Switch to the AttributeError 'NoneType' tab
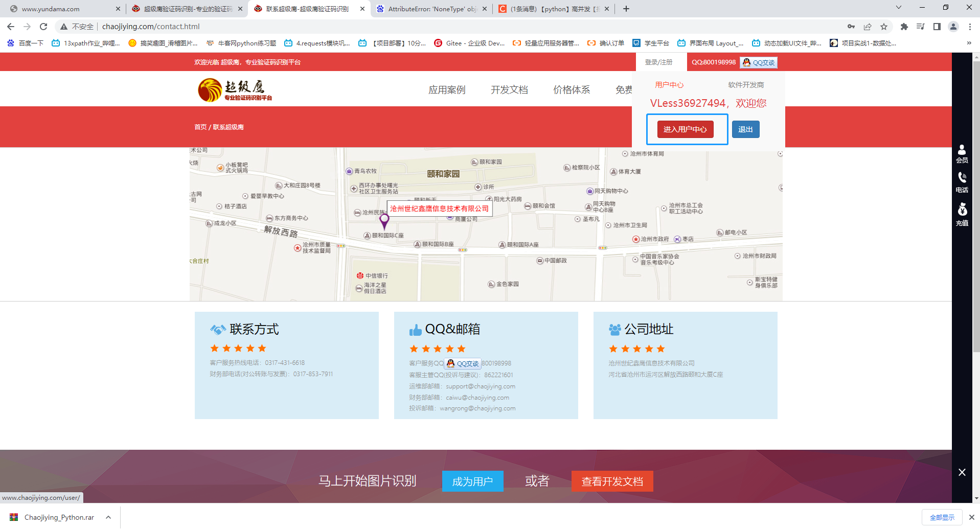 point(431,9)
